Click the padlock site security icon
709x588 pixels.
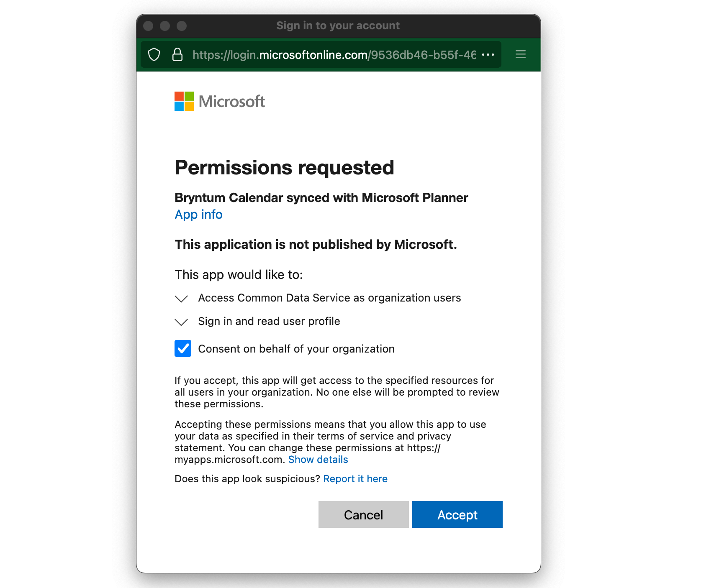click(x=177, y=54)
